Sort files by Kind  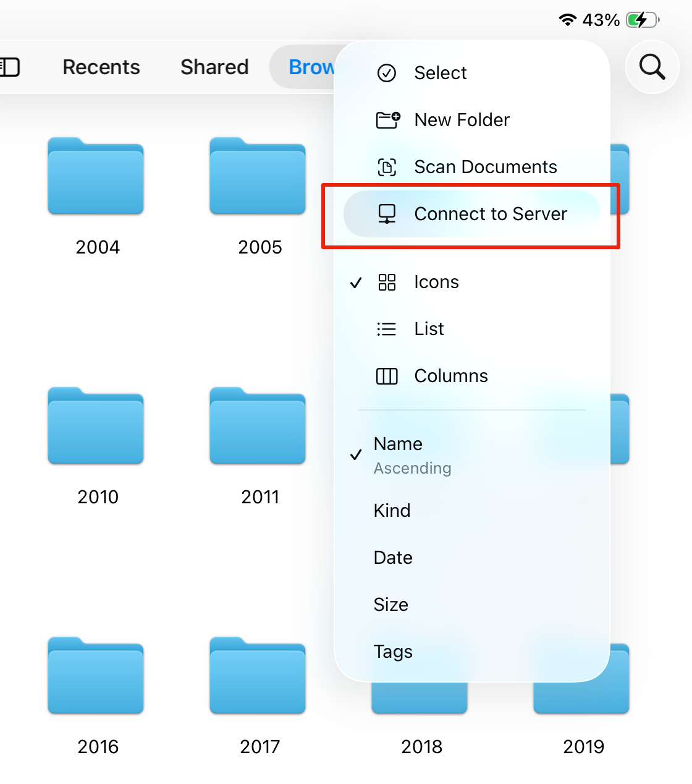[x=392, y=511]
